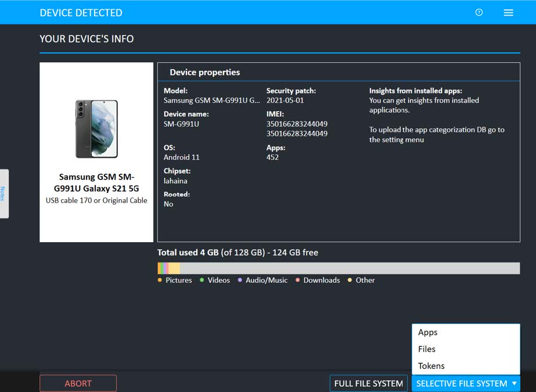Click 'YOUR DEVICE'S INFO' heading
Screen dimensions: 536x392
[x=87, y=39]
